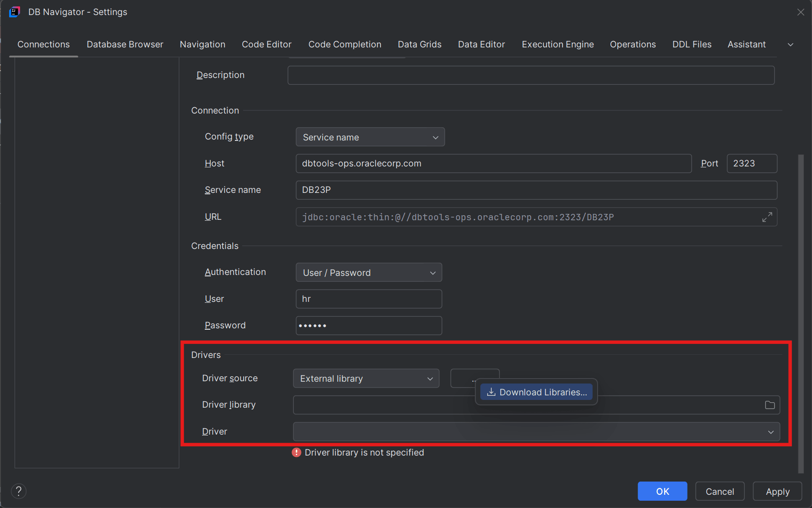
Task: Open the Config type dropdown
Action: point(370,137)
